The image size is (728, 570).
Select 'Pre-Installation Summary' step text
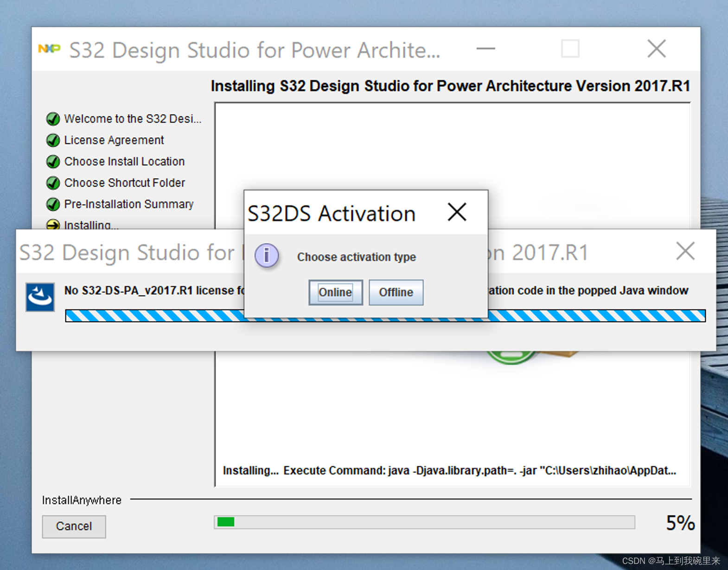(x=128, y=204)
